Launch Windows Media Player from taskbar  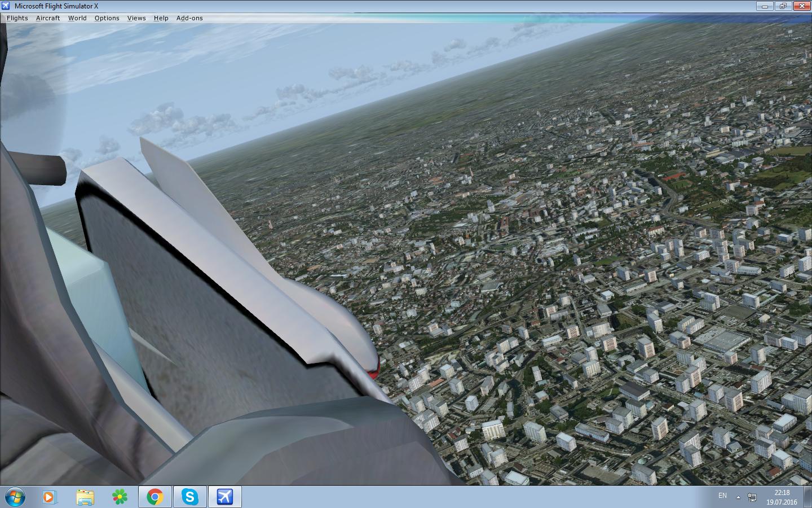point(50,497)
